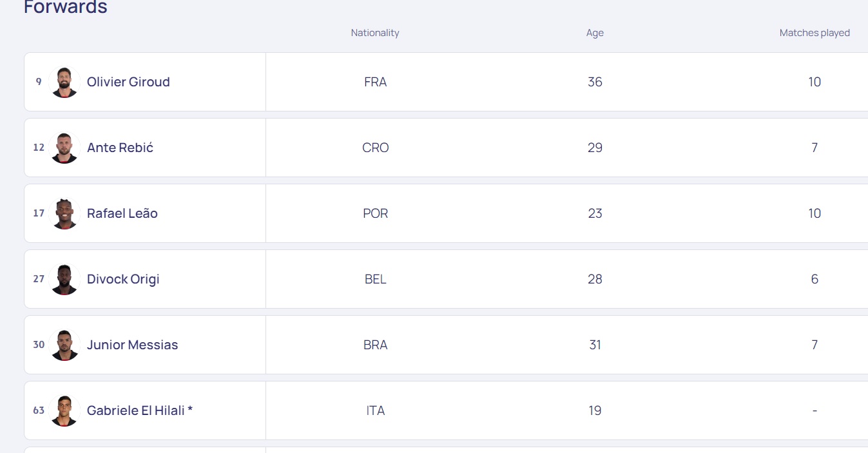Screen dimensions: 868x453
Task: Open the Divock Origi name link
Action: 123,279
